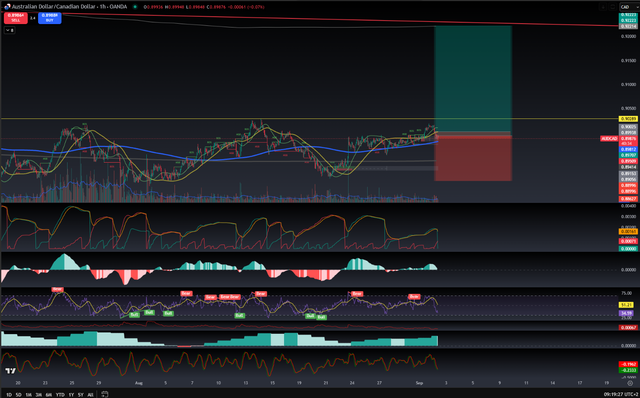Select the 5Y time range
640x398 pixels.
(x=80, y=394)
